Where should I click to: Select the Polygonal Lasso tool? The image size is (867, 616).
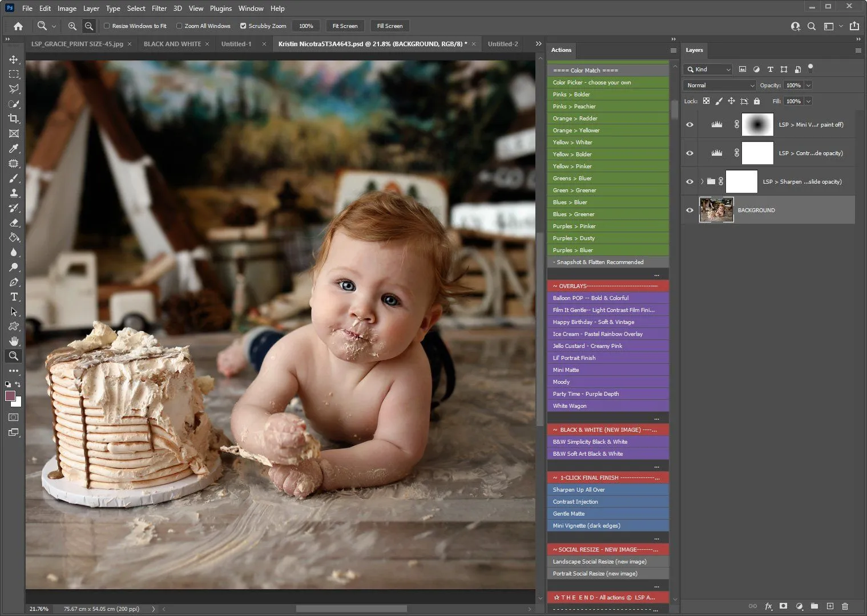coord(14,89)
